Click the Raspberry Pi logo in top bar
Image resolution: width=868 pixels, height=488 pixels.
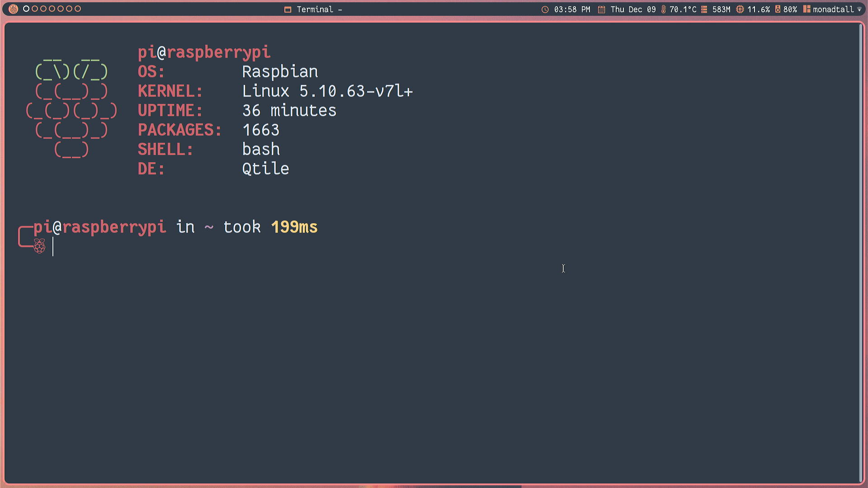click(x=13, y=9)
